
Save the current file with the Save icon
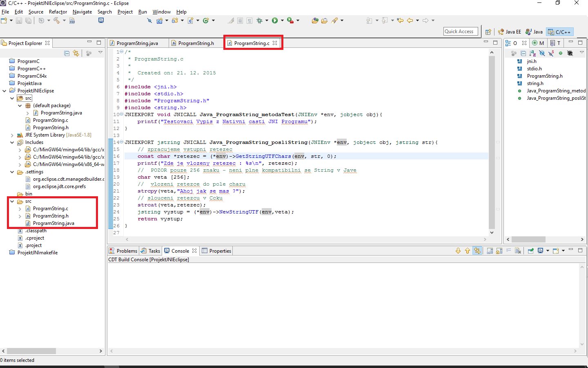(19, 20)
